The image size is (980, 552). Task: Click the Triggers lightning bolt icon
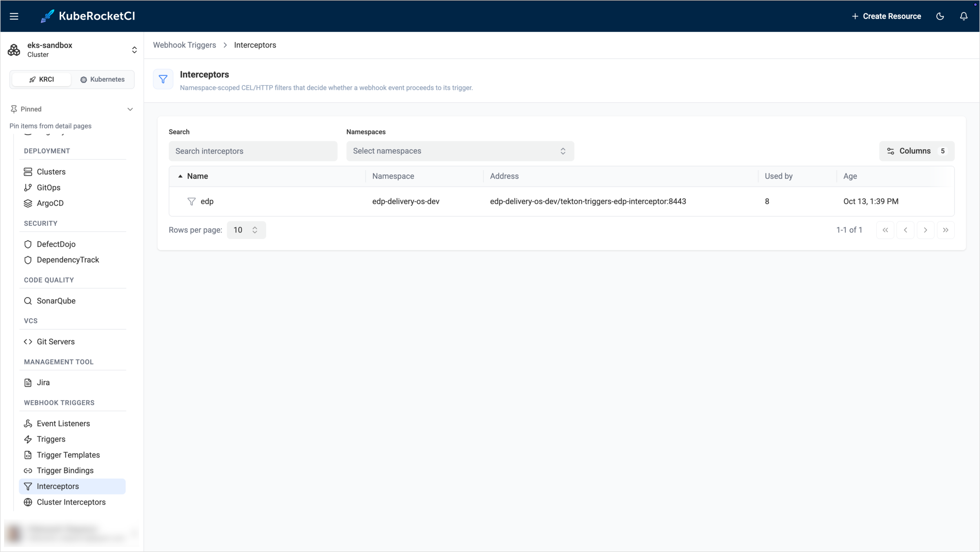click(28, 439)
